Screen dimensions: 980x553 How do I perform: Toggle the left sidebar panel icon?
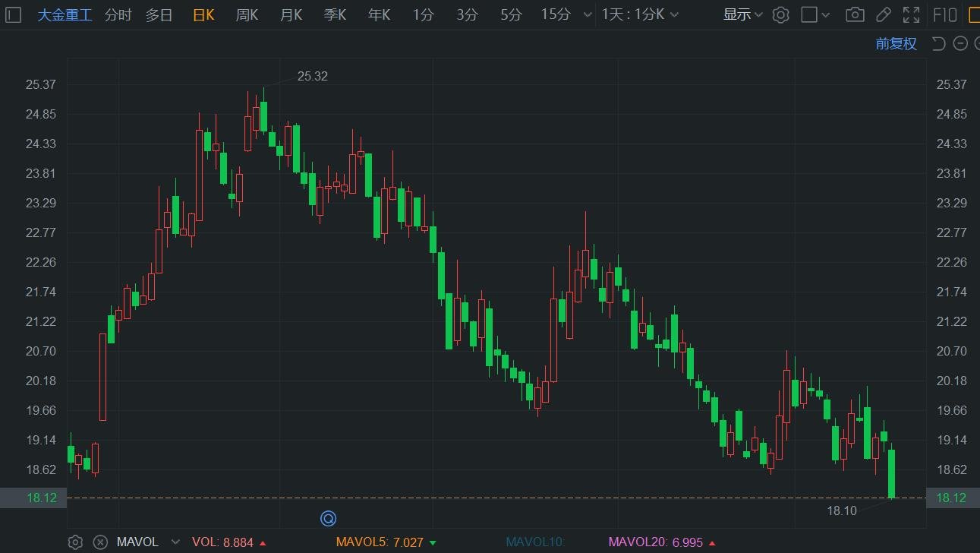pos(13,14)
